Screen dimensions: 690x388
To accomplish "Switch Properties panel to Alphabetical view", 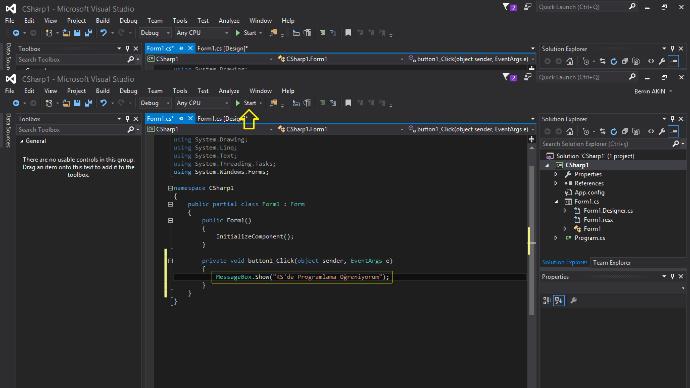I will pyautogui.click(x=558, y=300).
